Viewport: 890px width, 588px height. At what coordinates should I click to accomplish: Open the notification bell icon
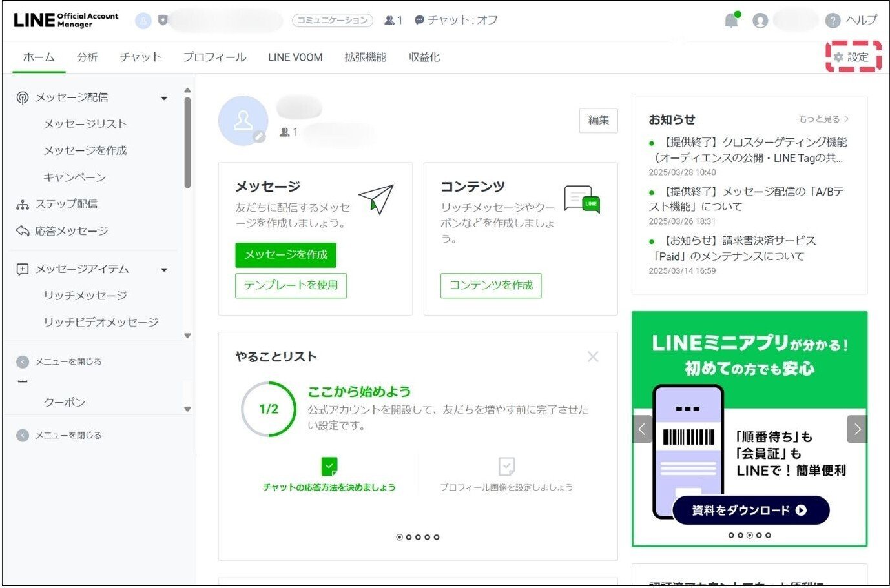tap(732, 20)
